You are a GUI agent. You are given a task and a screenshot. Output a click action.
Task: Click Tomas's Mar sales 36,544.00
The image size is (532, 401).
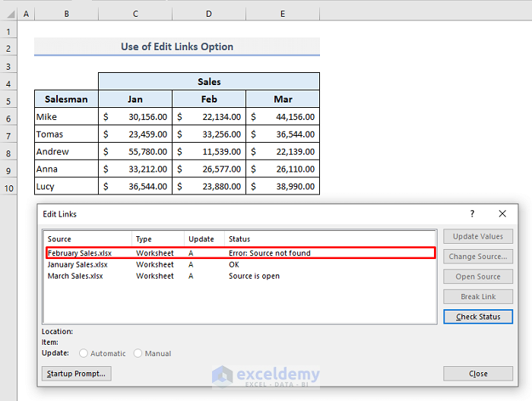[283, 134]
